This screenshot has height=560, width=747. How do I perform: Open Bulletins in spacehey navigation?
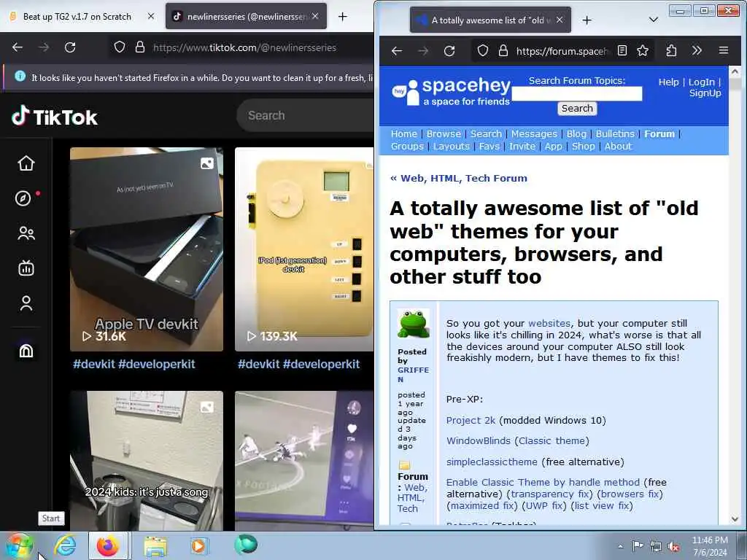pyautogui.click(x=615, y=134)
